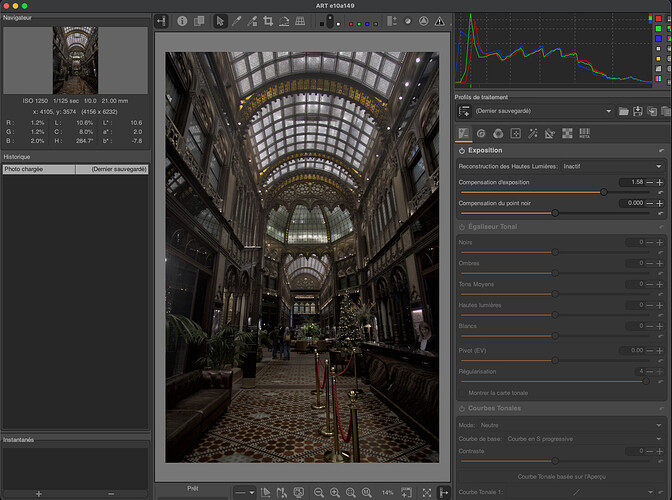Screen dimensions: 672x500
Task: Switch to the Color tools tab
Action: click(x=498, y=133)
